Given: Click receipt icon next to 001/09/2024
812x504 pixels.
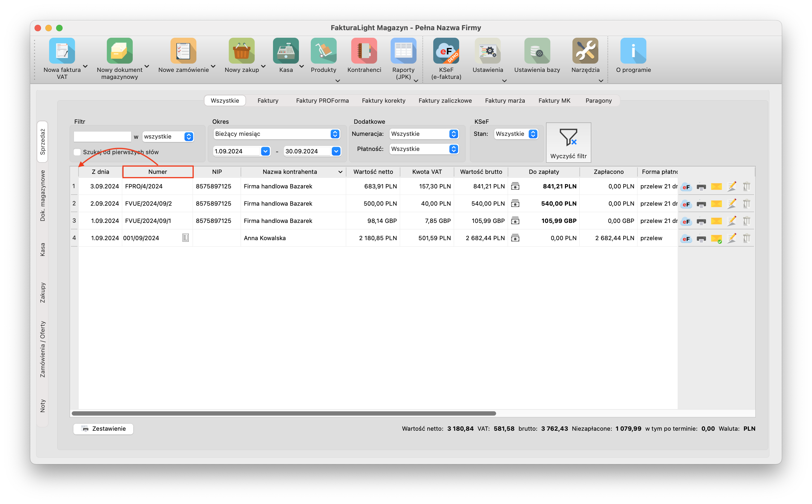Looking at the screenshot, I should pos(186,238).
